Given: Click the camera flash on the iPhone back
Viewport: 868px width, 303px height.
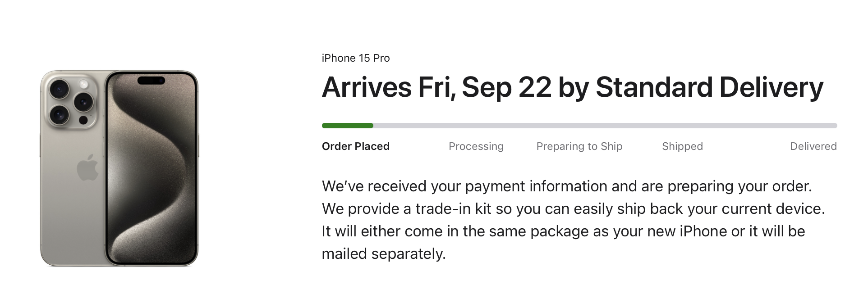Looking at the screenshot, I should (x=83, y=84).
